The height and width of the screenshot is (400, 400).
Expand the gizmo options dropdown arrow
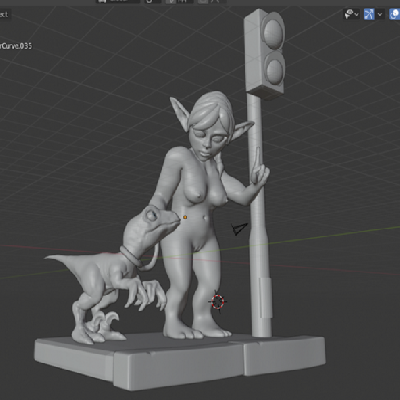click(x=380, y=14)
